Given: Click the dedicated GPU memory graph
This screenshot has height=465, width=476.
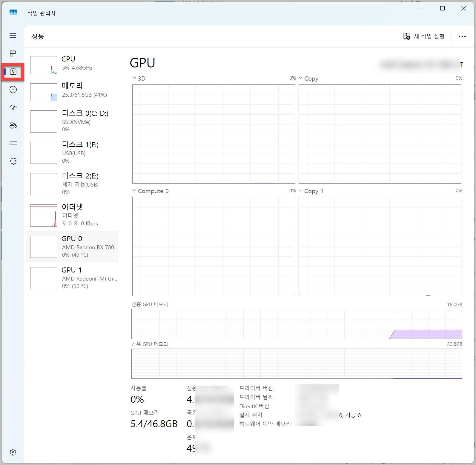Looking at the screenshot, I should click(x=297, y=324).
